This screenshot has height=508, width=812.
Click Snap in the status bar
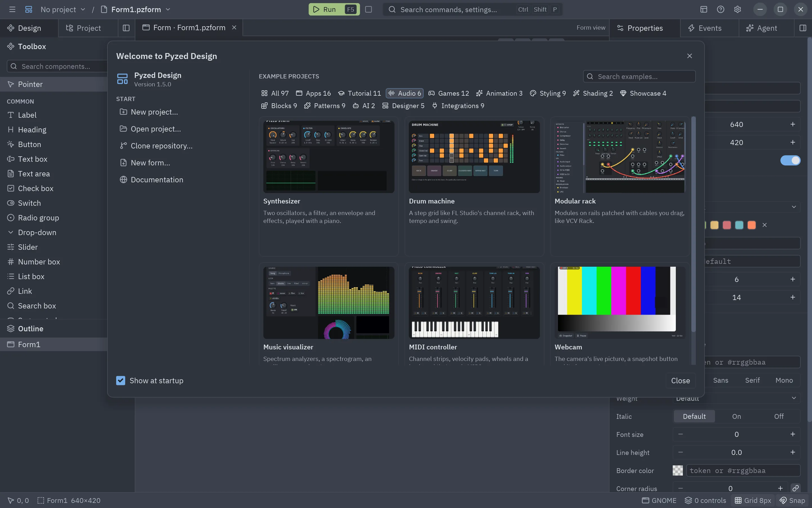(792, 500)
